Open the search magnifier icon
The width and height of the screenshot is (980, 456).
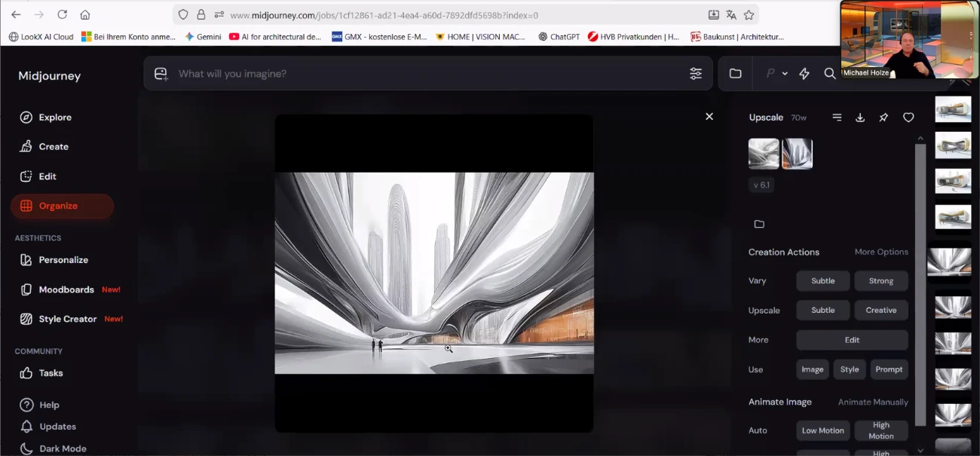829,74
